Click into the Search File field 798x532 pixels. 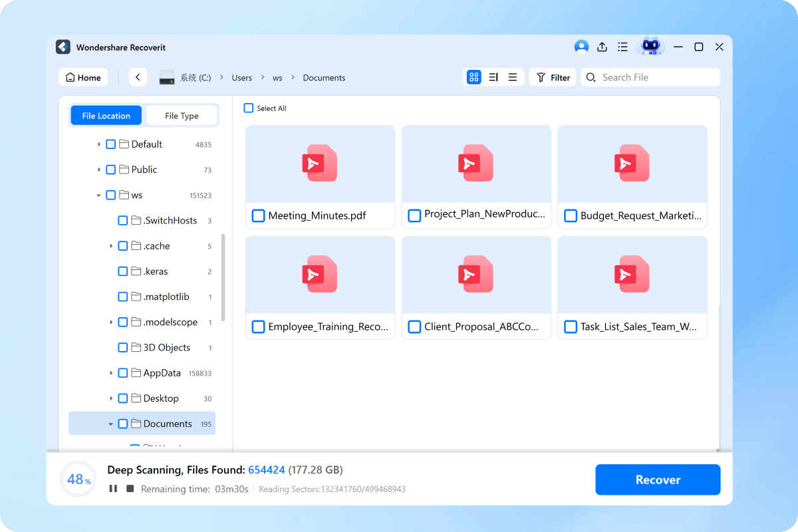click(650, 77)
